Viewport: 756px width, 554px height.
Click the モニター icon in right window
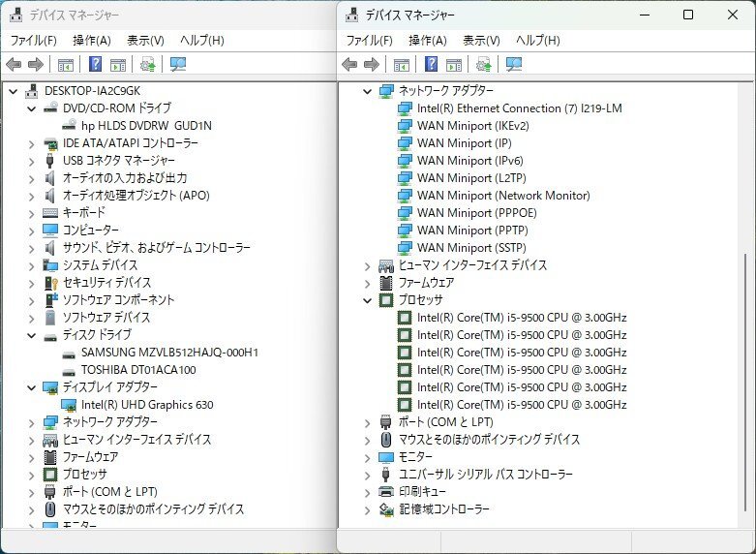(386, 457)
